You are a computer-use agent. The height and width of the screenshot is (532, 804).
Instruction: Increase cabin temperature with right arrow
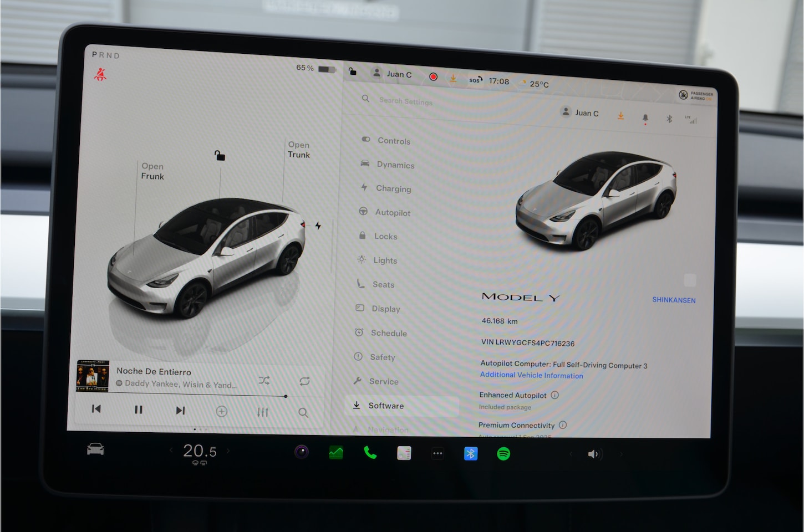[228, 451]
